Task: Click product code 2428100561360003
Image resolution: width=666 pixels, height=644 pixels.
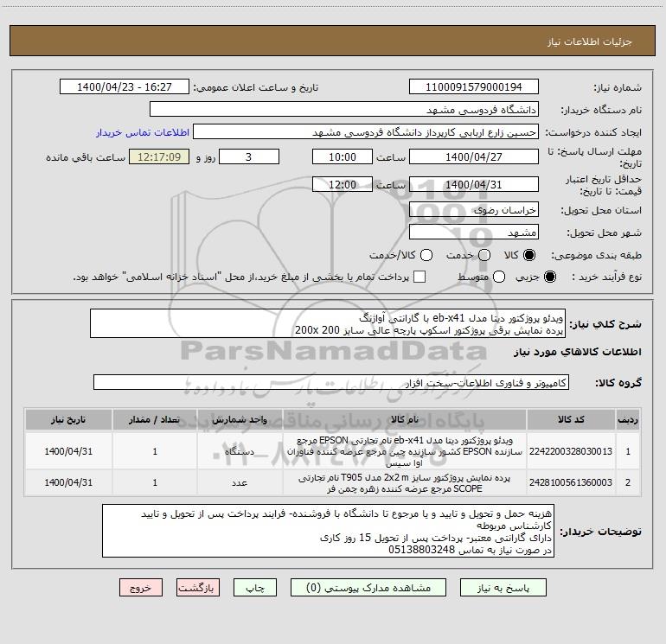Action: pos(571,482)
